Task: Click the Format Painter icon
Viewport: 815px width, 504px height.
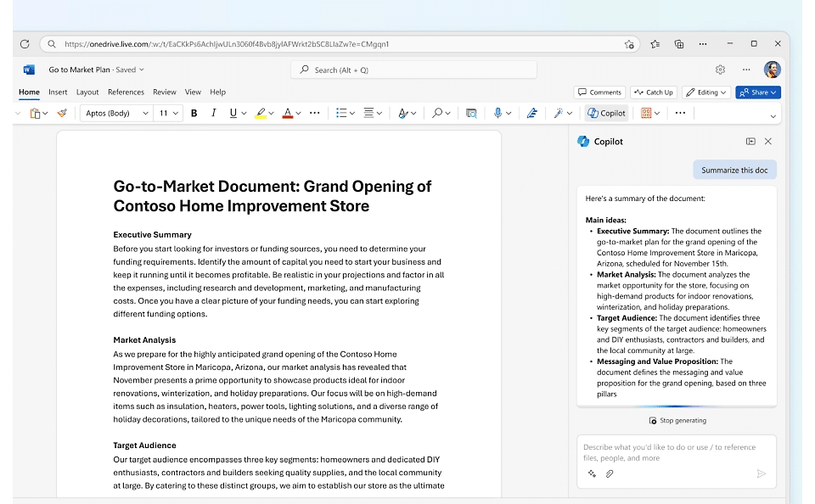Action: tap(62, 113)
